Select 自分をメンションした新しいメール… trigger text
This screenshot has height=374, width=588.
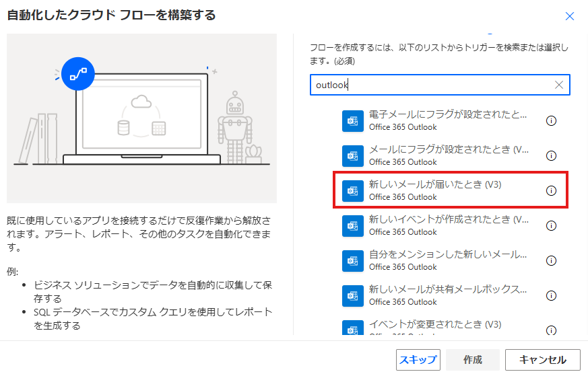pos(448,254)
